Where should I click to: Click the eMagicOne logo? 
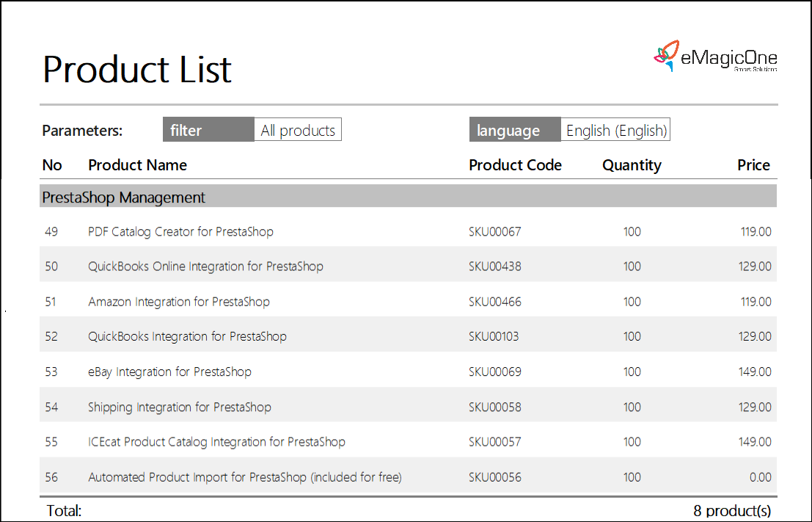click(x=715, y=56)
